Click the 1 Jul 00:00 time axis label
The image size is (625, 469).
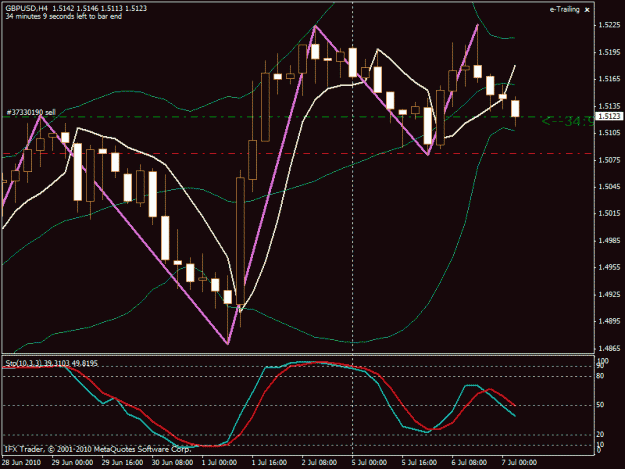(219, 462)
